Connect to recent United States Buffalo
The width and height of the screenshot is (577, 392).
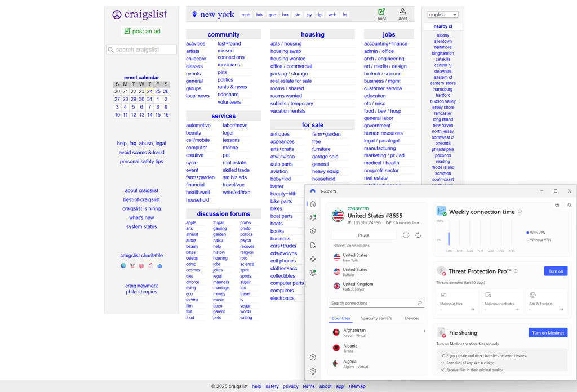tap(377, 271)
